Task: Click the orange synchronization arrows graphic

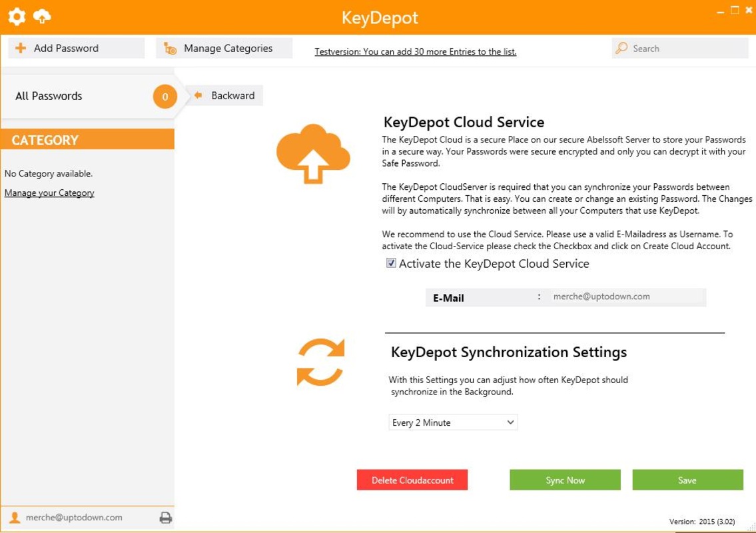Action: [320, 362]
